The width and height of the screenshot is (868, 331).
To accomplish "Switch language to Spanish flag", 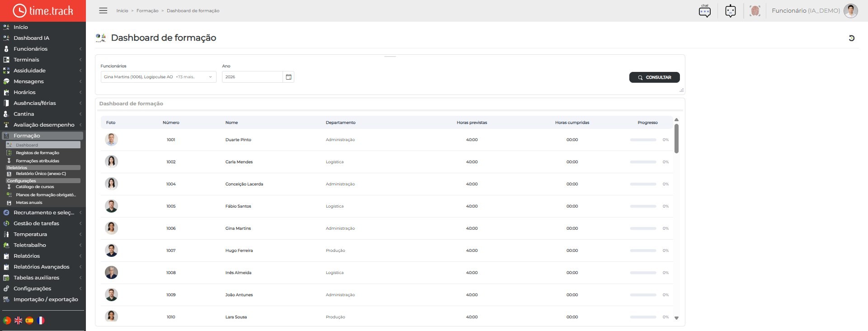I will (29, 320).
